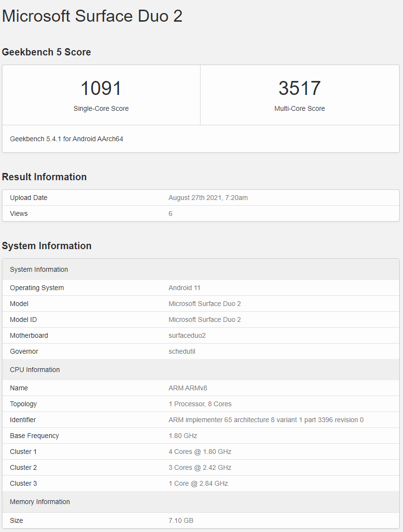The image size is (403, 532).
Task: Click the Single-Core Score label
Action: [x=101, y=108]
